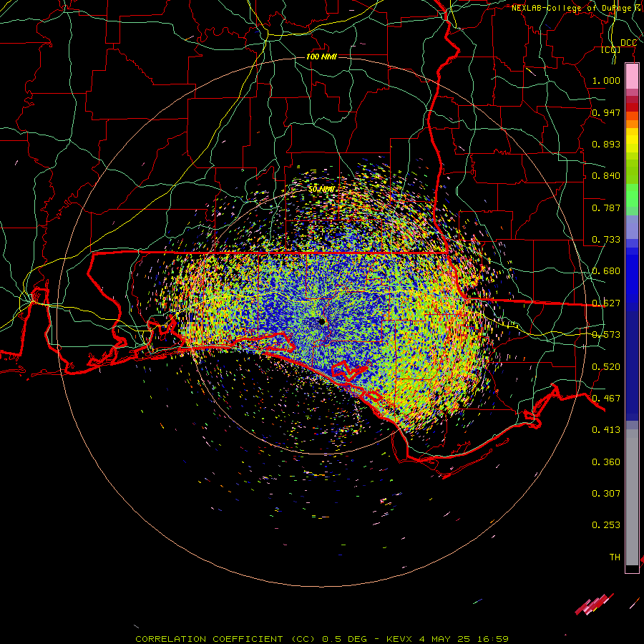Click the 0.840 scale value
This screenshot has width=644, height=644.
606,176
